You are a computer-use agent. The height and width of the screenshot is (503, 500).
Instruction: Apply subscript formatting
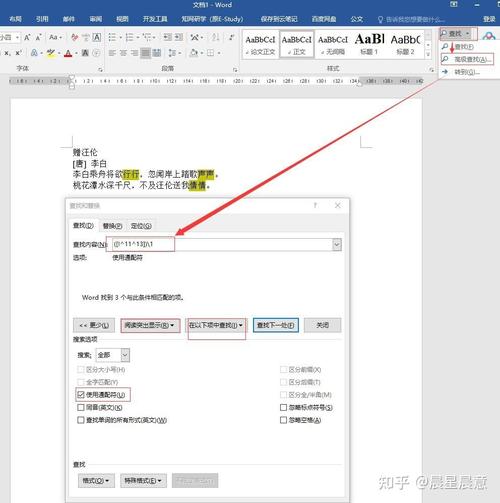7,53
